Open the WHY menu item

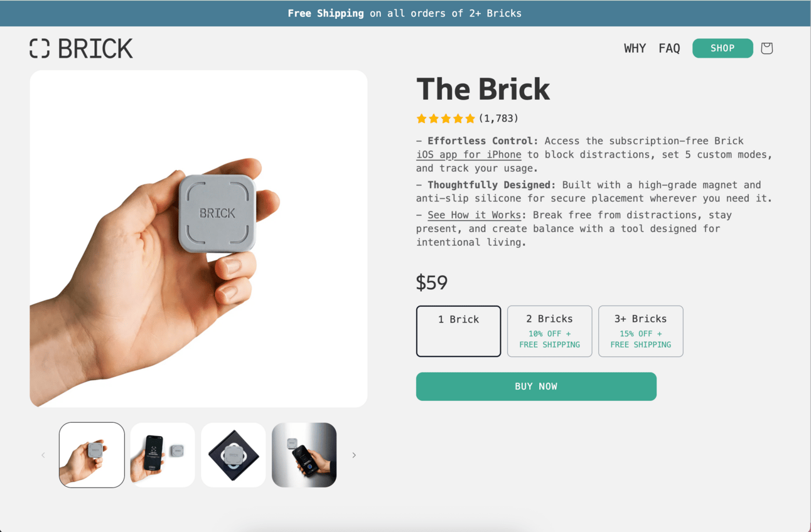(x=635, y=48)
